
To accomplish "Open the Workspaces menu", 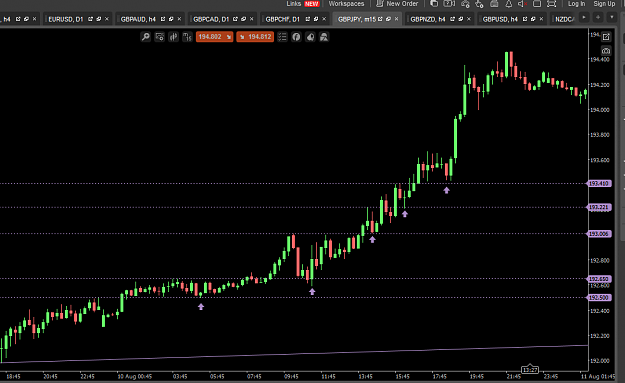I will tap(346, 4).
